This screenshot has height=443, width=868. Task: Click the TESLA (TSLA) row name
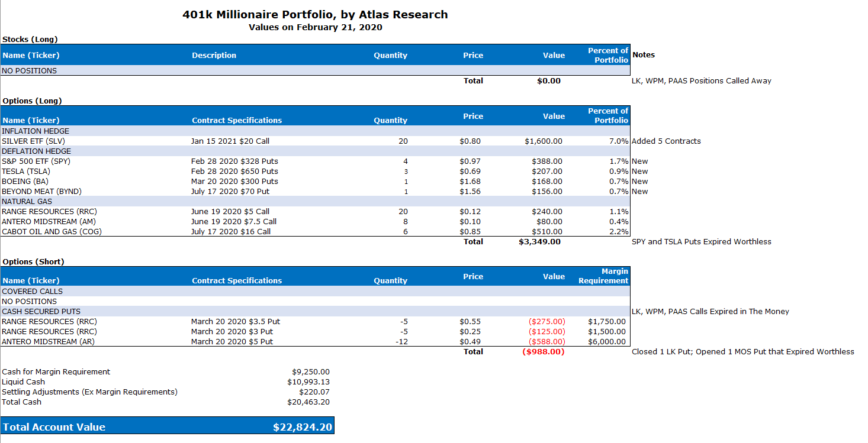pos(26,172)
